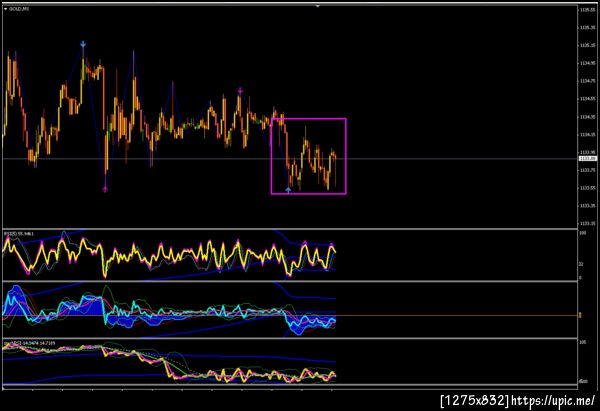The width and height of the screenshot is (600, 411).
Task: Select the magenta down arrow signal mid-chart
Action: 240,91
